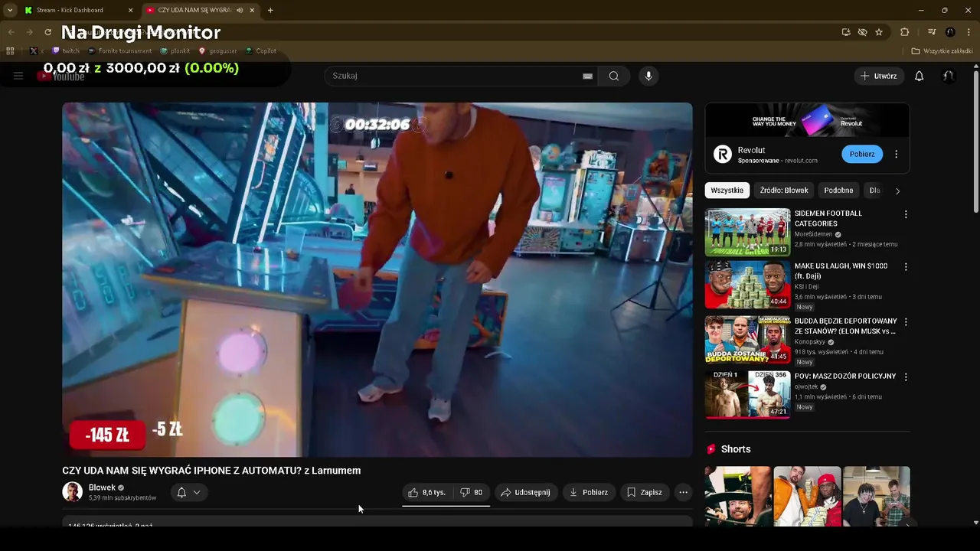Open the BUDDA BĘDZIE DEPORTOWANY thumbnail
The height and width of the screenshot is (551, 980).
pos(747,339)
